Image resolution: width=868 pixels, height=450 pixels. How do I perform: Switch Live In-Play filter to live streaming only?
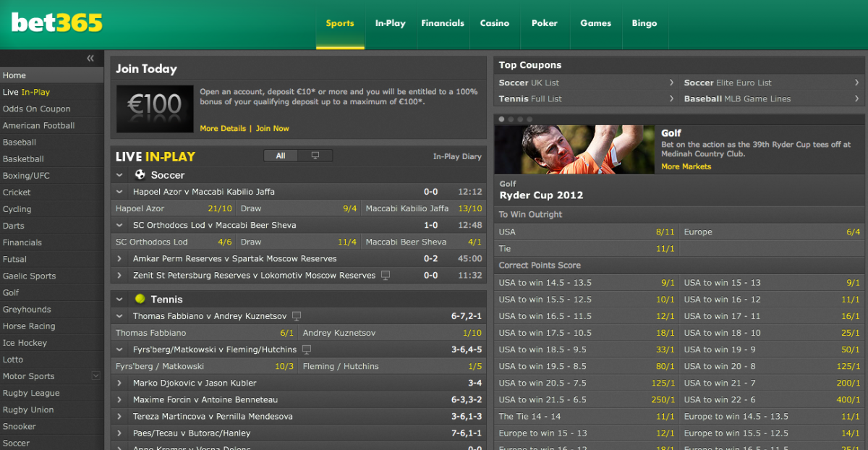coord(315,156)
